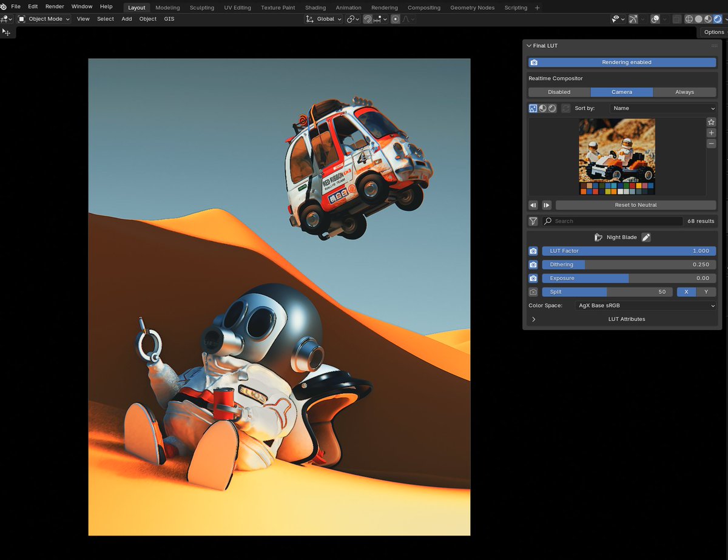
Task: Toggle the viewport overlays icon
Action: [655, 19]
